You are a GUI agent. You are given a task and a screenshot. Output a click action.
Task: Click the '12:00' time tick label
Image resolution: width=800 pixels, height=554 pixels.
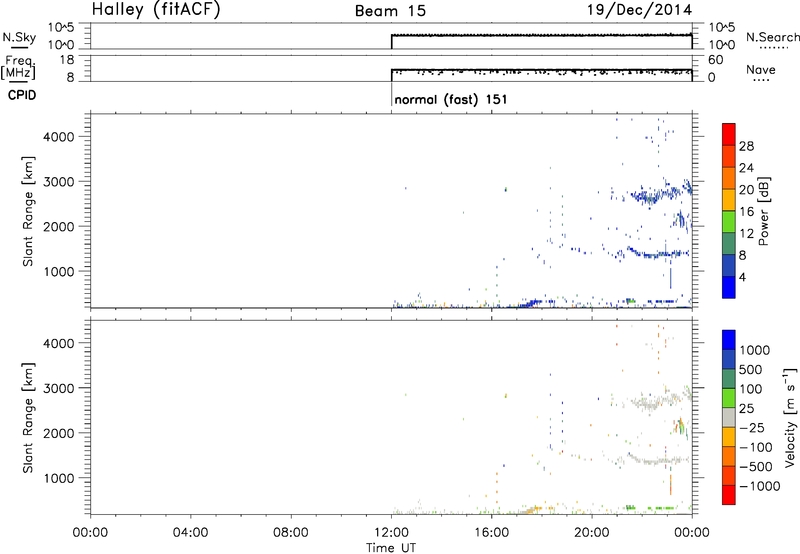[391, 532]
